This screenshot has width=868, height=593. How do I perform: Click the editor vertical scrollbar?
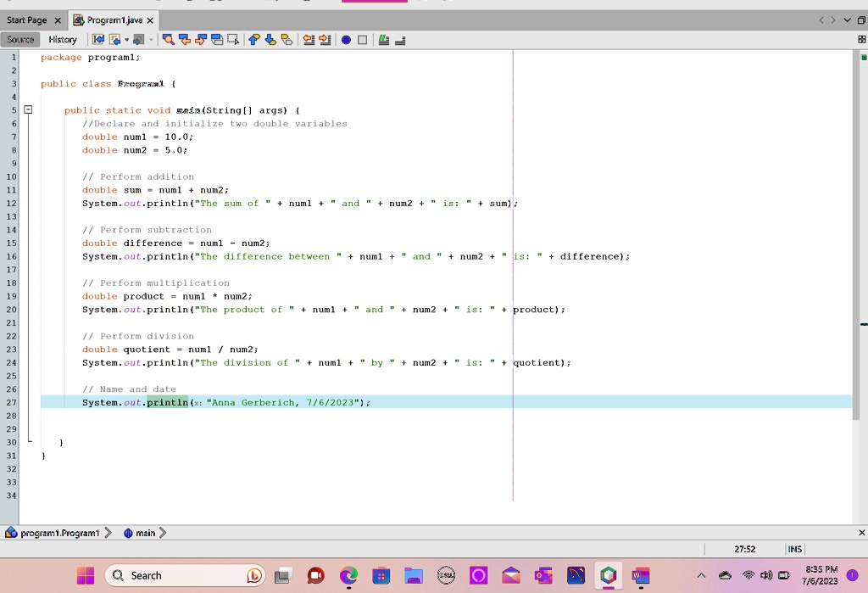tap(856, 236)
